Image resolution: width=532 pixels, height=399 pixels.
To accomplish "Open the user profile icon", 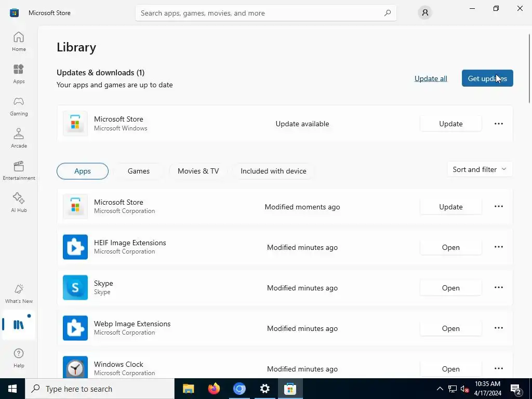I will (425, 13).
